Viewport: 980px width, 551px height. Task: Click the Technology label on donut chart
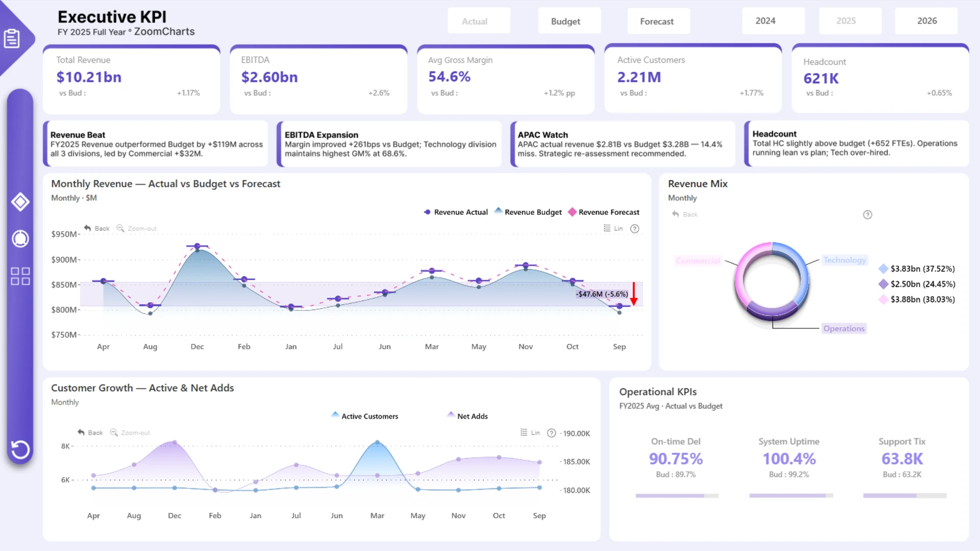(844, 260)
